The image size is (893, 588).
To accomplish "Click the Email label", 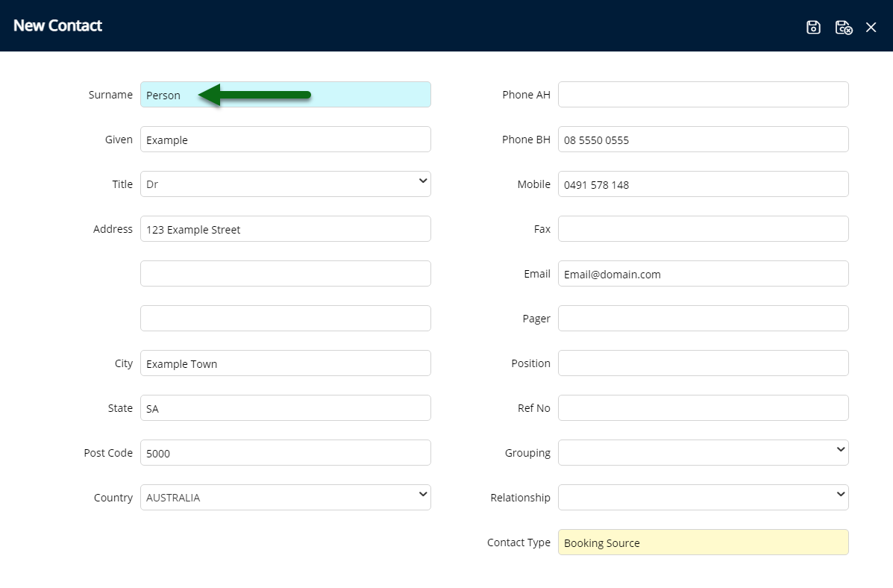I will [537, 274].
